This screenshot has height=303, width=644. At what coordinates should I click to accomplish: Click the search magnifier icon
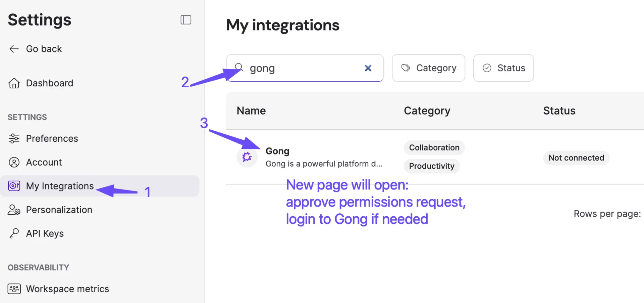(239, 67)
